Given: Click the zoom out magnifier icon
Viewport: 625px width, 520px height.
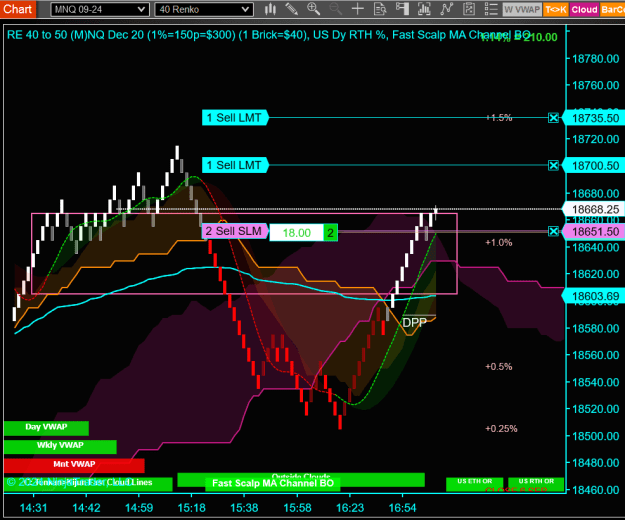Looking at the screenshot, I should pos(336,9).
